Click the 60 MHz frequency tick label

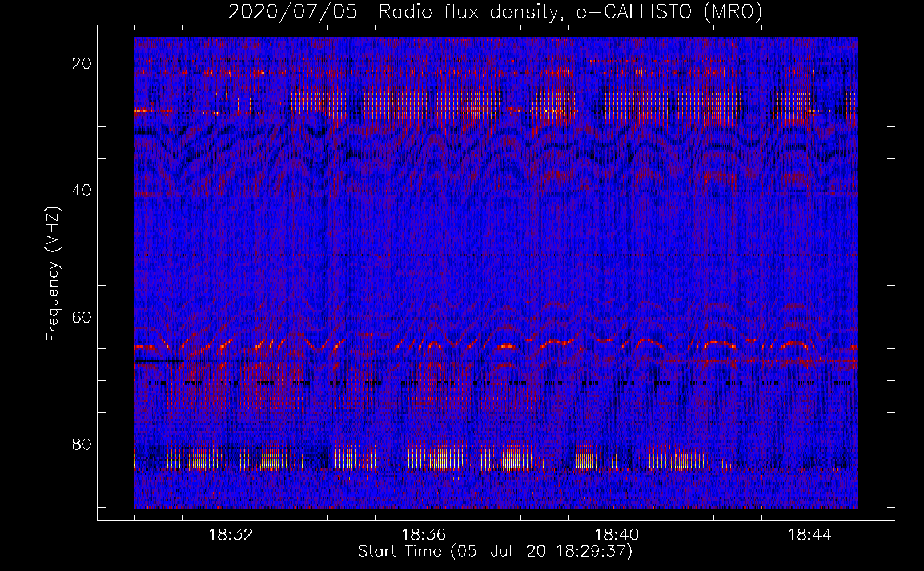[x=82, y=317]
